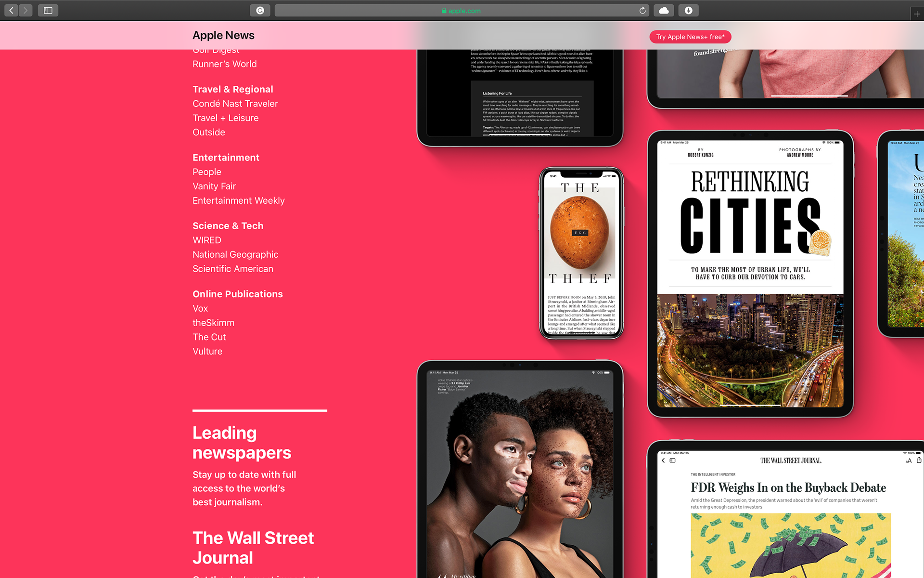Select The Cut entry
The image size is (924, 578).
click(209, 337)
